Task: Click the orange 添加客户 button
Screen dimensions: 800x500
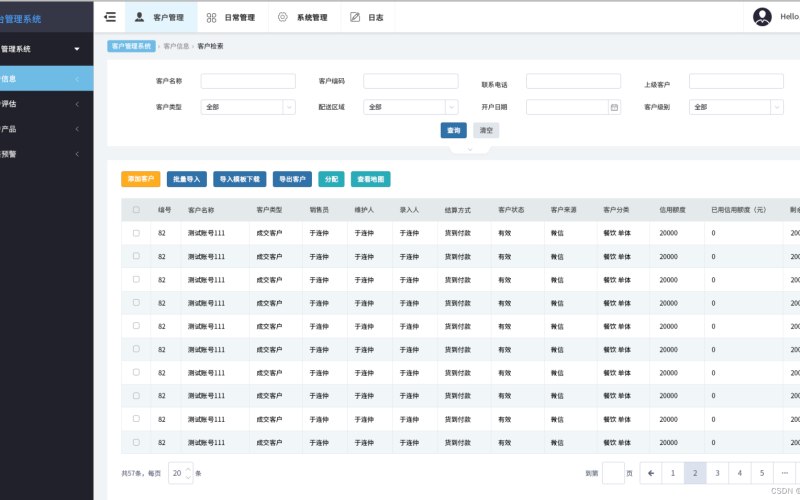Action: pos(141,179)
